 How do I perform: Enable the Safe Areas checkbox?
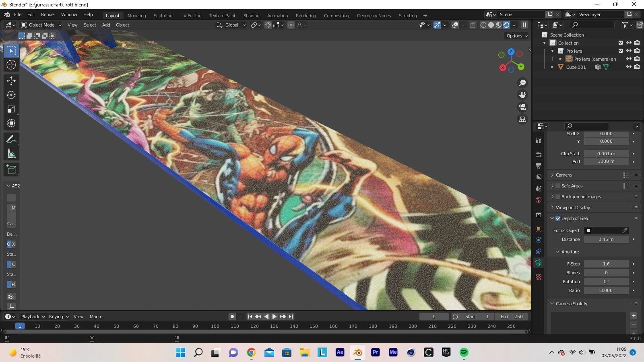pos(558,186)
